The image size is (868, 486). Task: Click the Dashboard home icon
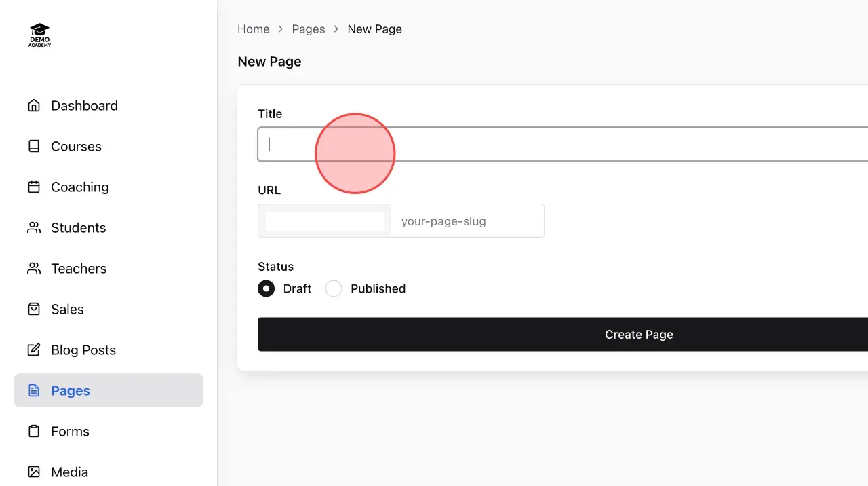click(x=34, y=105)
